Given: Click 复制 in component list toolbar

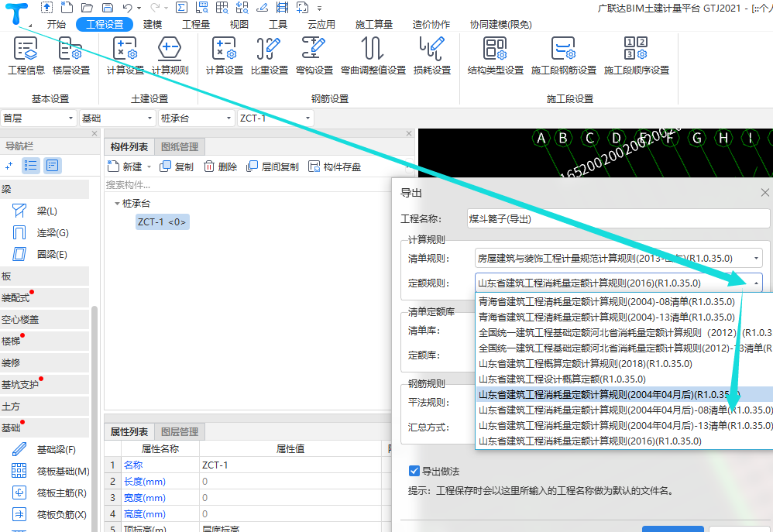Looking at the screenshot, I should 177,166.
